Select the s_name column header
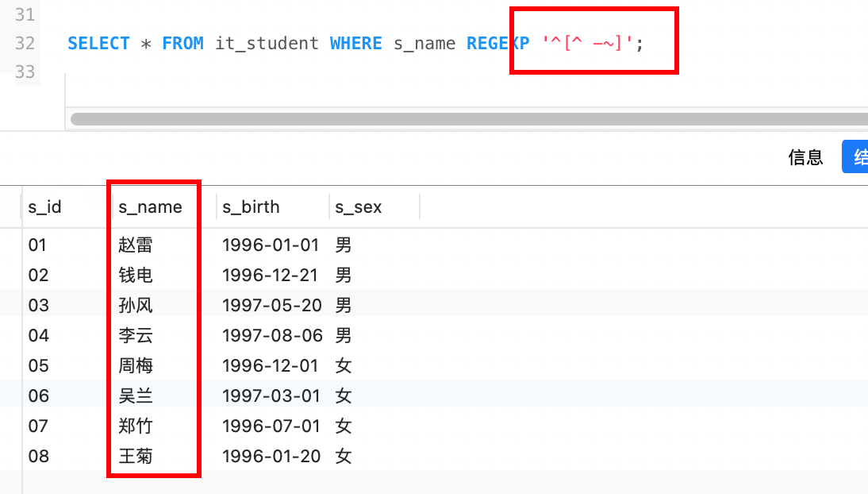 click(150, 207)
